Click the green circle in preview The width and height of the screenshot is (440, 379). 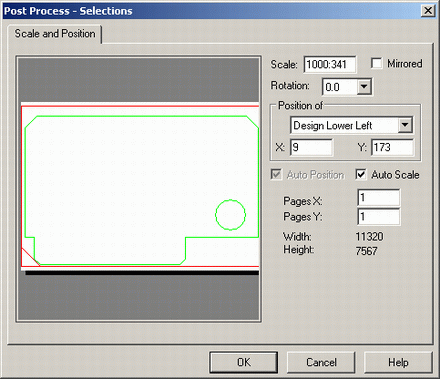pos(230,215)
